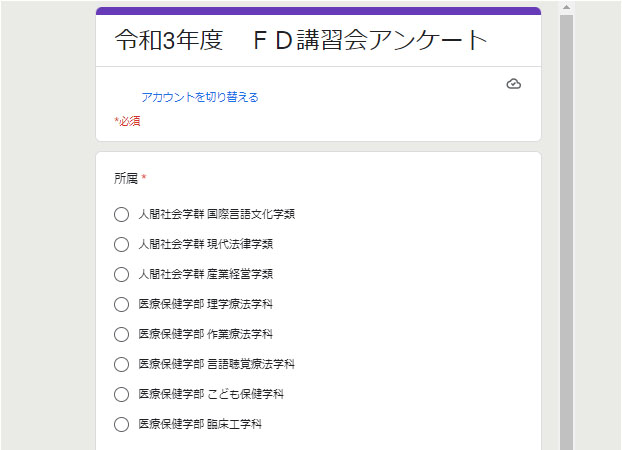Click the cloud saved status icon

click(514, 84)
